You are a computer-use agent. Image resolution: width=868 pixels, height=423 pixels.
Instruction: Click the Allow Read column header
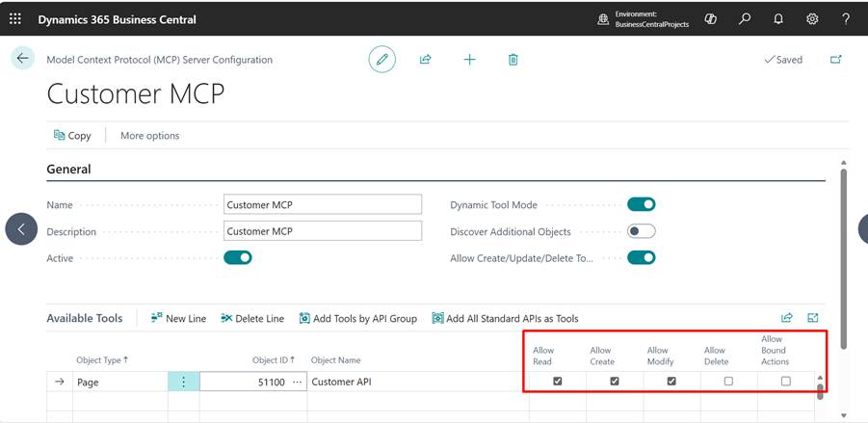point(543,356)
